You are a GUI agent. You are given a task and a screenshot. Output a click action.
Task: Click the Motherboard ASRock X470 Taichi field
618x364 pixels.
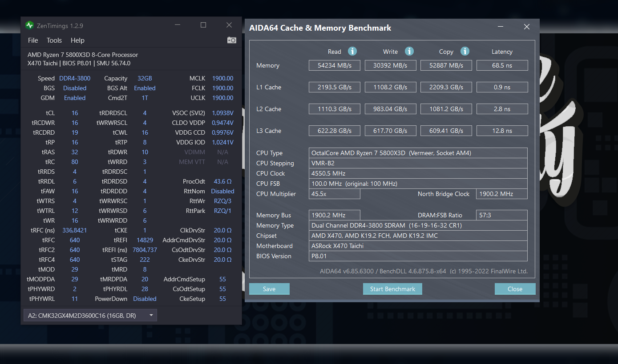coord(418,246)
